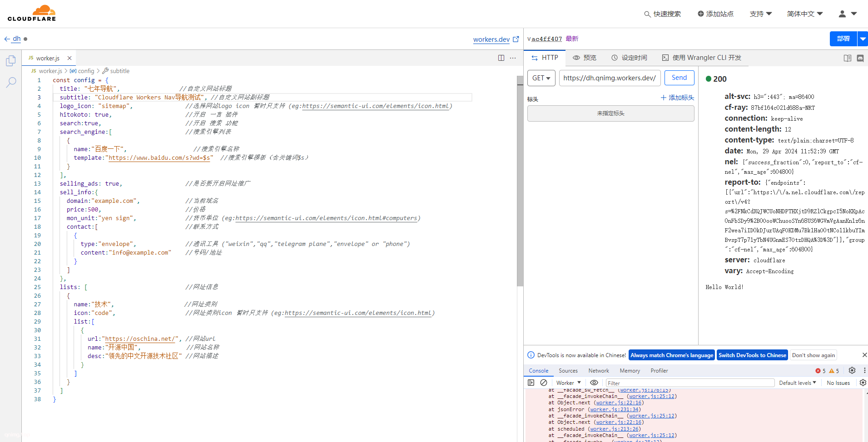This screenshot has height=442, width=868.
Task: Split the editor view
Action: (x=501, y=58)
